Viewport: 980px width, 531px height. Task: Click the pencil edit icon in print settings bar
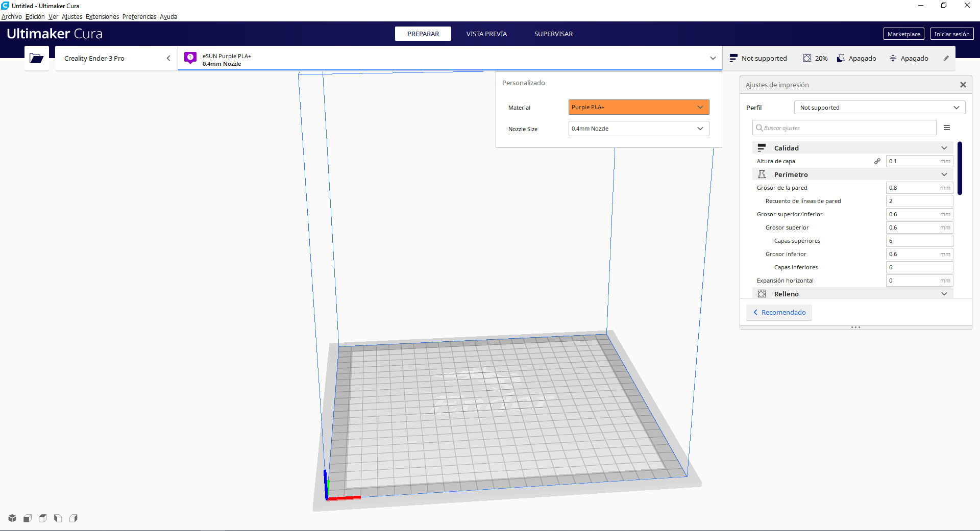[946, 58]
